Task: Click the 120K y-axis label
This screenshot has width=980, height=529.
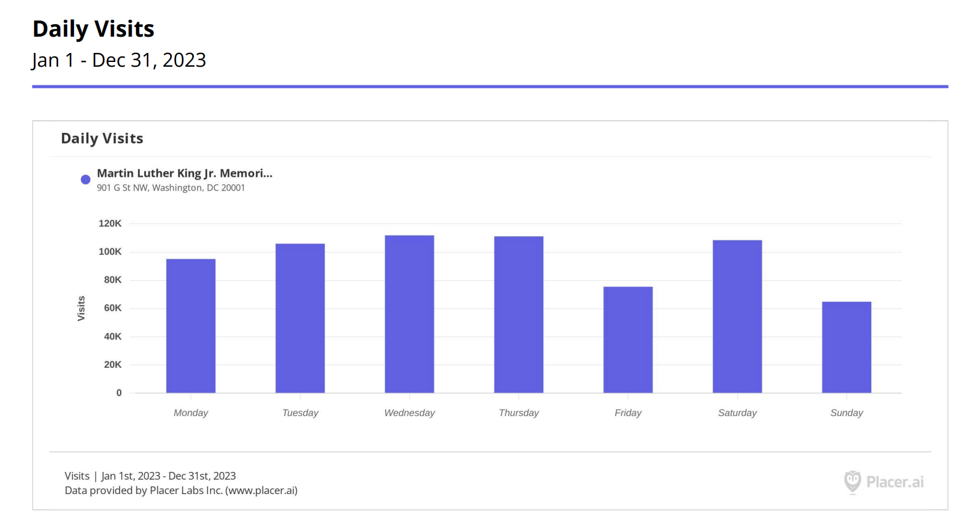Action: (x=110, y=224)
